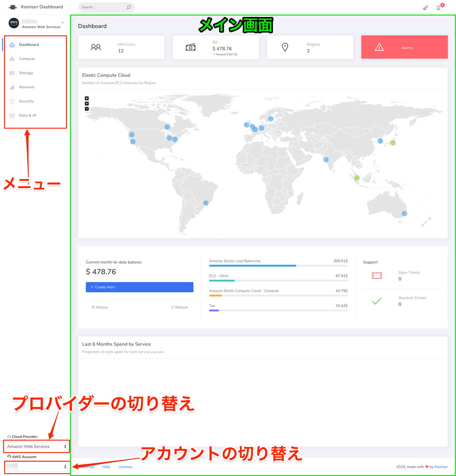Click the IAM Users people icon
Viewport: 456px width, 476px height.
[96, 47]
